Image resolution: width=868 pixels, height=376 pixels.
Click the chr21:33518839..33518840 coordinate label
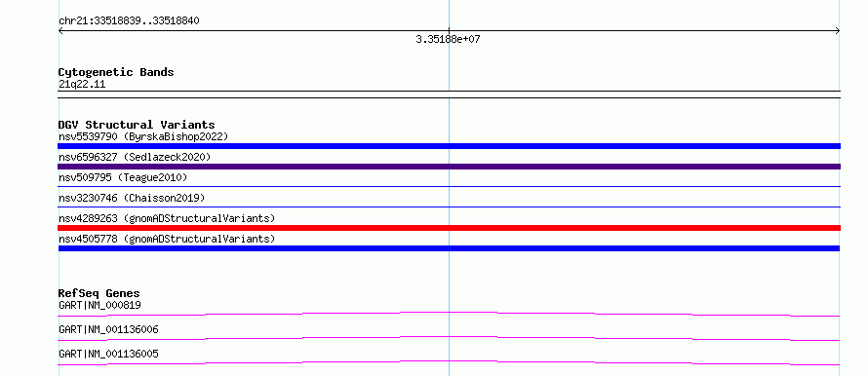[129, 21]
